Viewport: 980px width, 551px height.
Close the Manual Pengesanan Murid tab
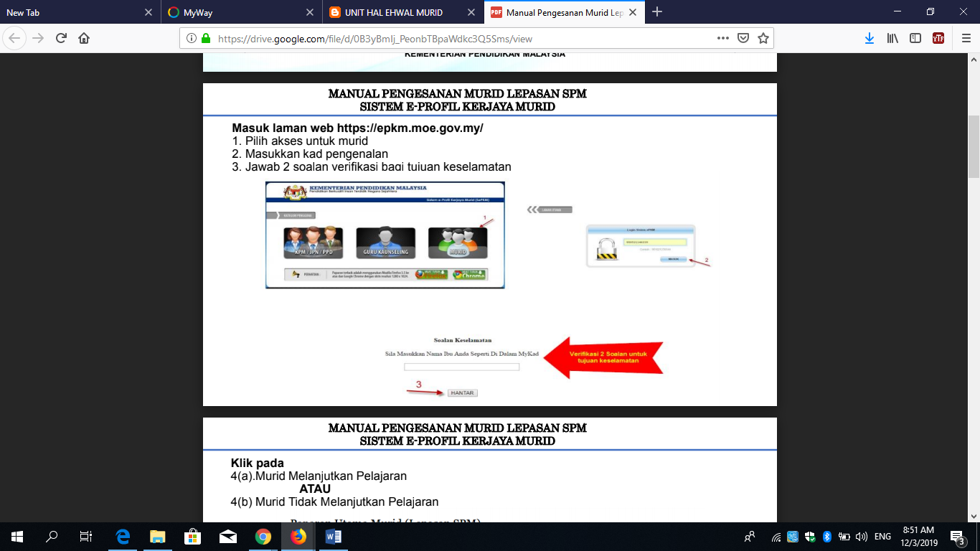pos(632,12)
